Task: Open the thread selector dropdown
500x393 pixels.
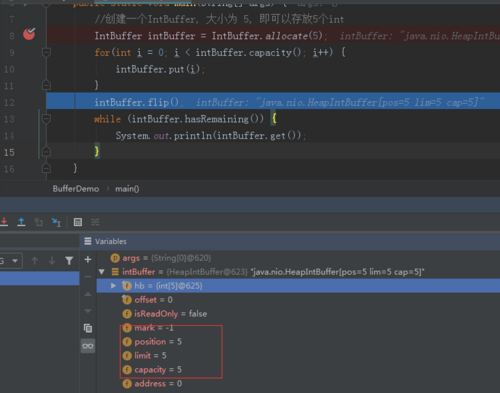Action: point(11,261)
